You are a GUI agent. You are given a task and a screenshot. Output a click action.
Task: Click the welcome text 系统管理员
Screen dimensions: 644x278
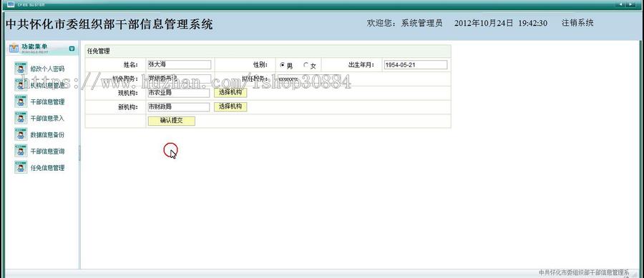pos(421,23)
